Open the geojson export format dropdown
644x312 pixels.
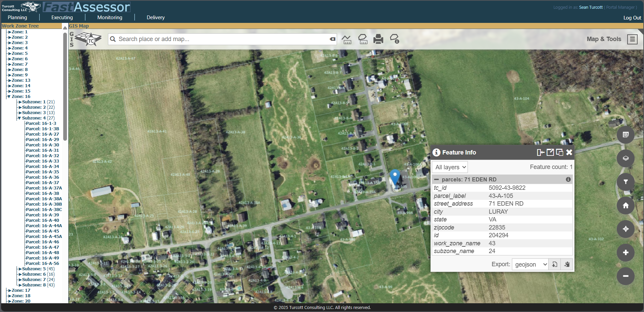point(530,264)
